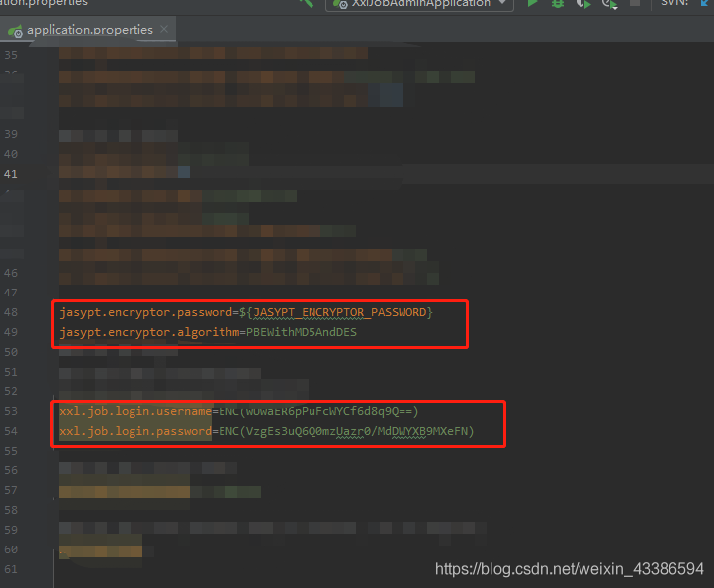The image size is (714, 588).
Task: Click the highlighted current line number 41
Action: pos(11,174)
